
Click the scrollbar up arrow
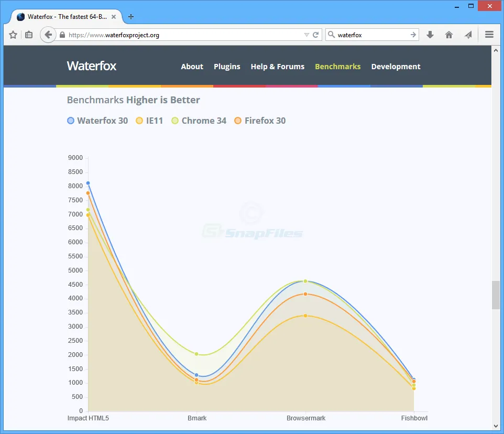[496, 50]
